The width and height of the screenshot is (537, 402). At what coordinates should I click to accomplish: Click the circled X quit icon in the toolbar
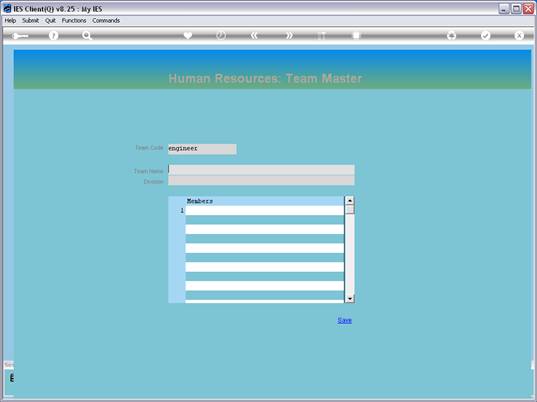point(519,35)
